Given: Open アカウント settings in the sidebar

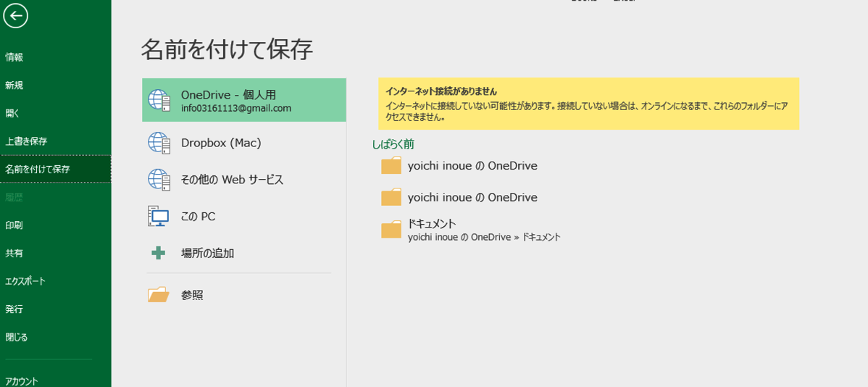Looking at the screenshot, I should pos(22,380).
